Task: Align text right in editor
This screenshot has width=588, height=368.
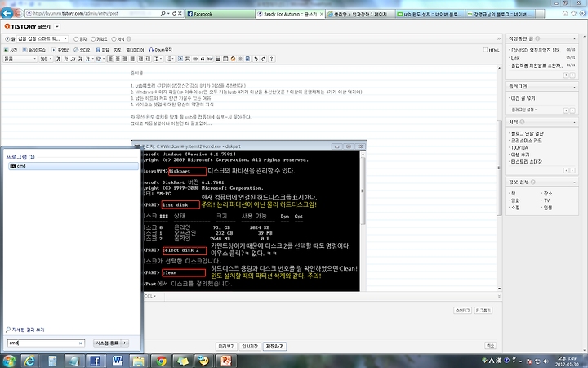Action: click(125, 59)
